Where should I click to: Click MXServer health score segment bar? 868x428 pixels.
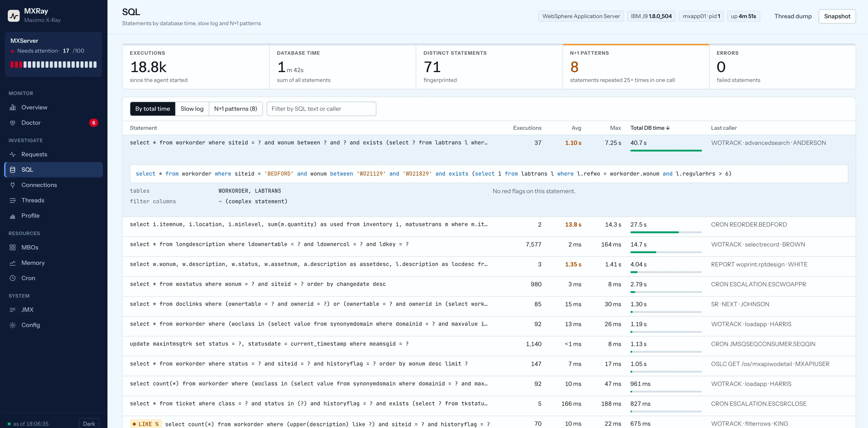pyautogui.click(x=53, y=64)
